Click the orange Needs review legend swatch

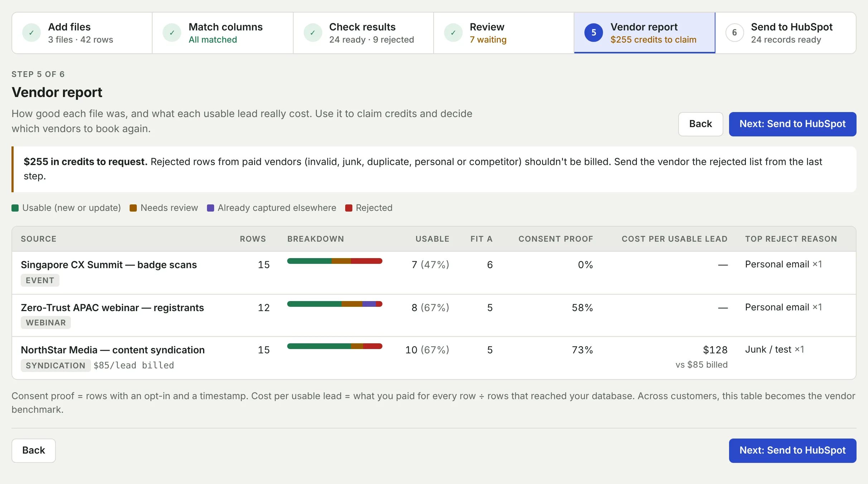pos(133,208)
